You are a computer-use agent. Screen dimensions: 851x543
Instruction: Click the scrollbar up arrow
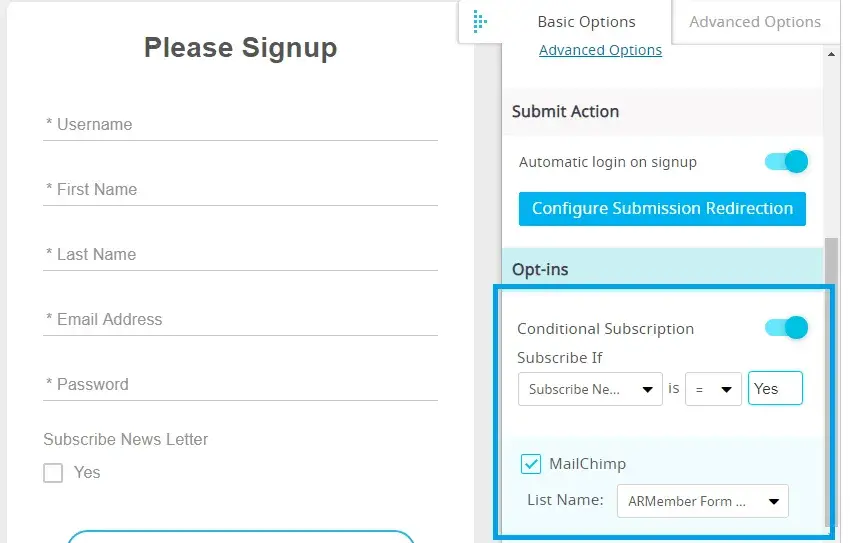coord(832,54)
